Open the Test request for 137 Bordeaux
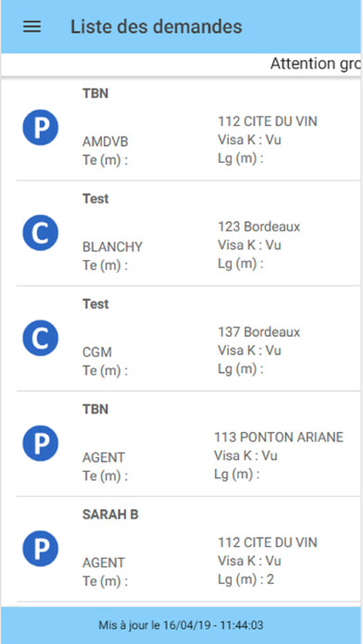The image size is (363, 644). [95, 304]
